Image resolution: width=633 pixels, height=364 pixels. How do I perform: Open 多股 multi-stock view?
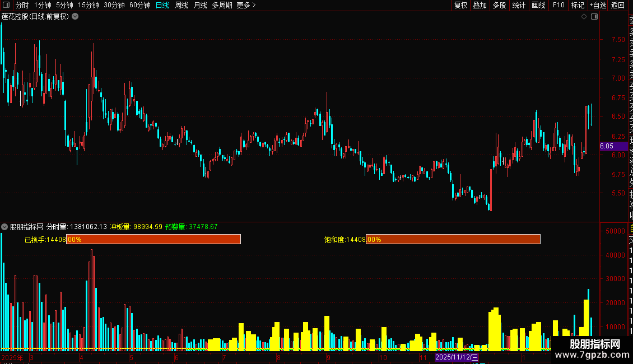point(499,5)
